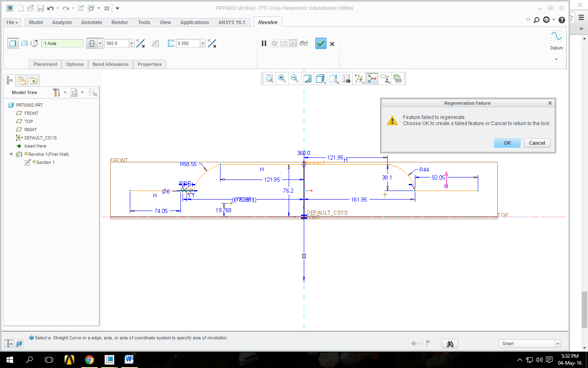Switch to the Analysis ribbon tab
Screen dimensions: 588x368
pyautogui.click(x=62, y=22)
